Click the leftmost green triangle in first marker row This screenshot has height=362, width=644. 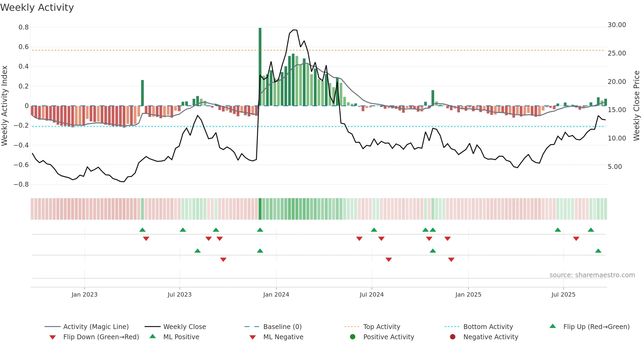pos(142,230)
